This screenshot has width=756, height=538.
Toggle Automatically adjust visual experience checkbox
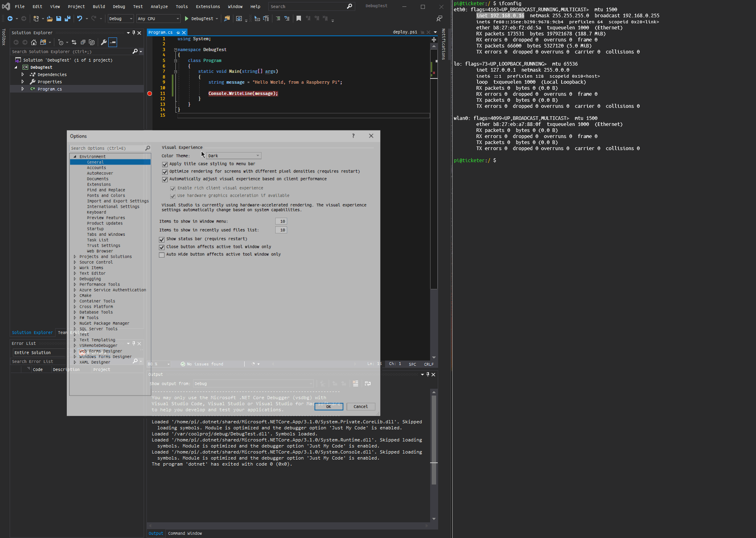pyautogui.click(x=165, y=179)
